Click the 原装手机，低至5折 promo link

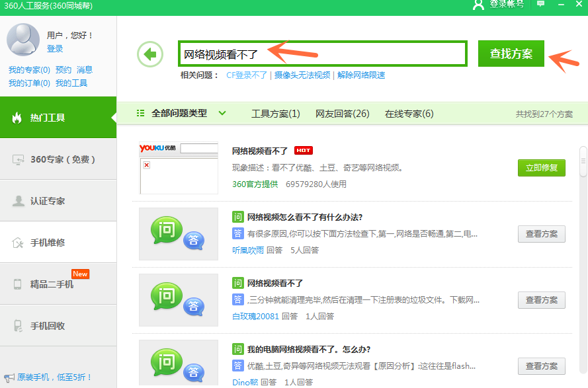click(x=54, y=377)
